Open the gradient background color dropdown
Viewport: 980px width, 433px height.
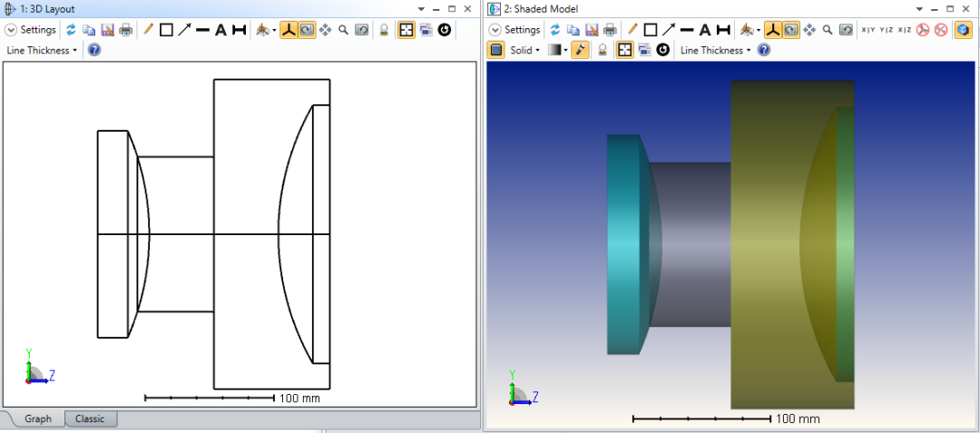point(556,50)
